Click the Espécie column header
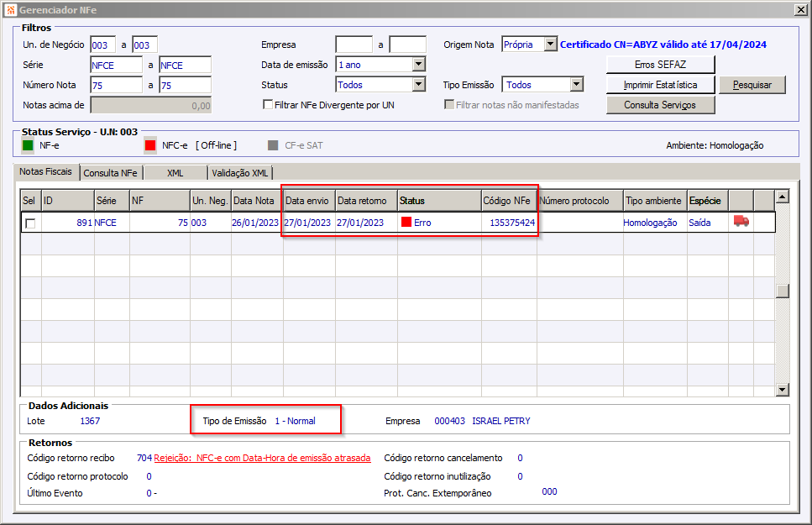Image resolution: width=812 pixels, height=525 pixels. pos(707,201)
